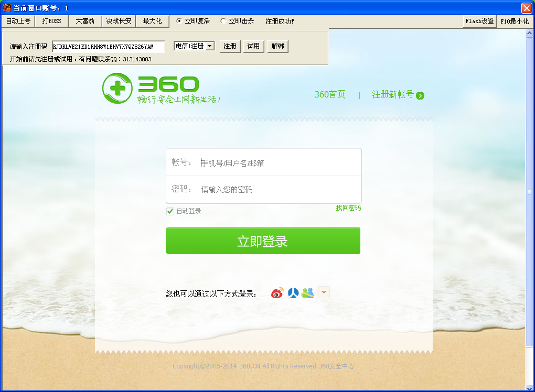Choose the Renren login icon
Screen dimensions: 535x392
point(293,292)
